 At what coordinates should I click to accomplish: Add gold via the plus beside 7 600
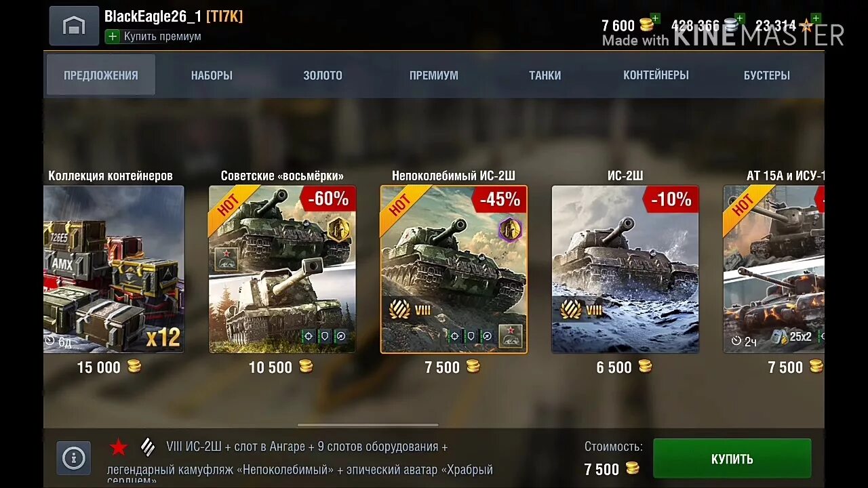[655, 18]
